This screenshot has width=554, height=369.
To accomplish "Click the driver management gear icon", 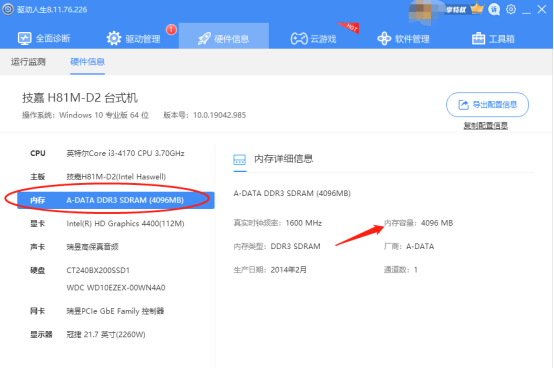I will coord(114,38).
